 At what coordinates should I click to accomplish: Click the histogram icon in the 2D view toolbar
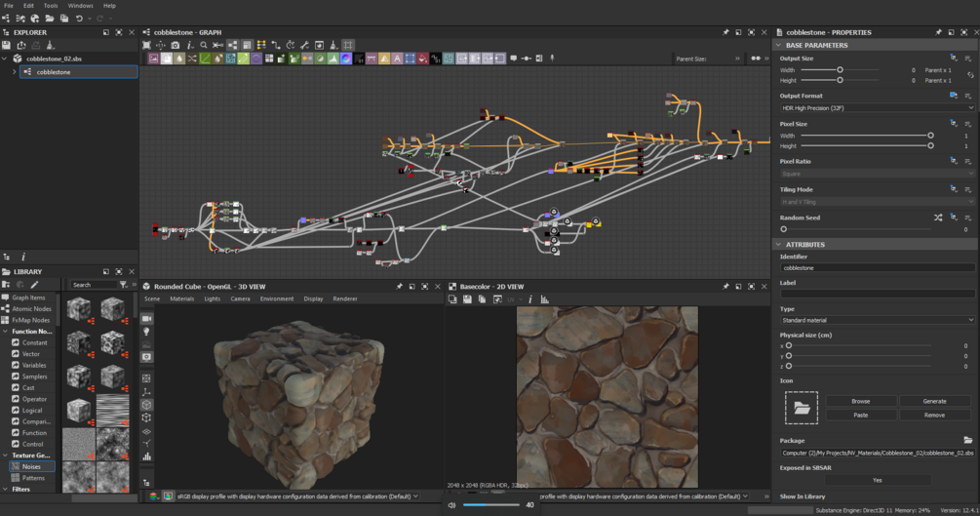coord(545,299)
